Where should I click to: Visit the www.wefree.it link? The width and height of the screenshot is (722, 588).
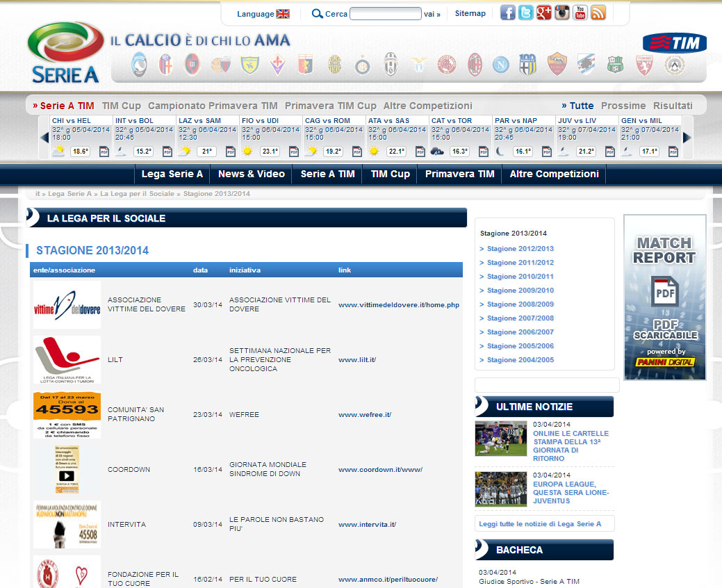[365, 414]
